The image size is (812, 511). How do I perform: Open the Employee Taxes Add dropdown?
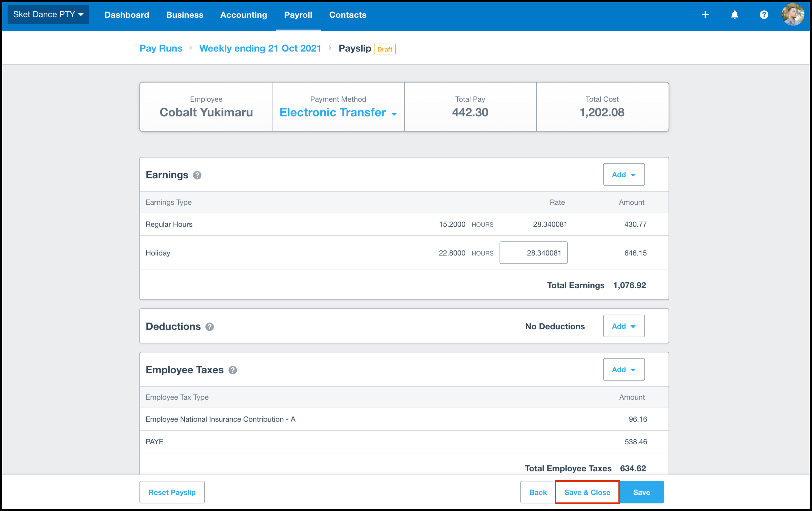tap(624, 369)
